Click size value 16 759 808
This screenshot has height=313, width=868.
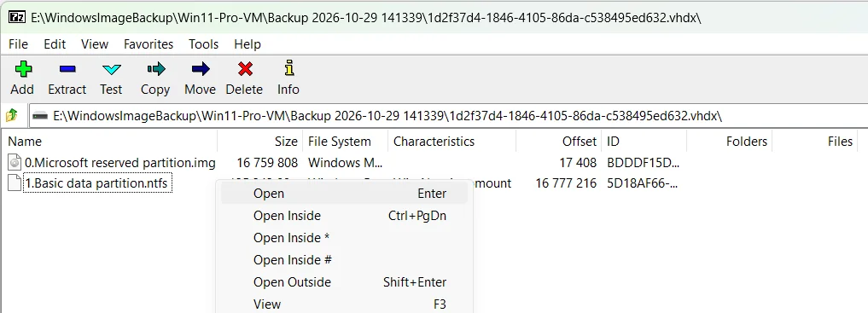pyautogui.click(x=267, y=163)
